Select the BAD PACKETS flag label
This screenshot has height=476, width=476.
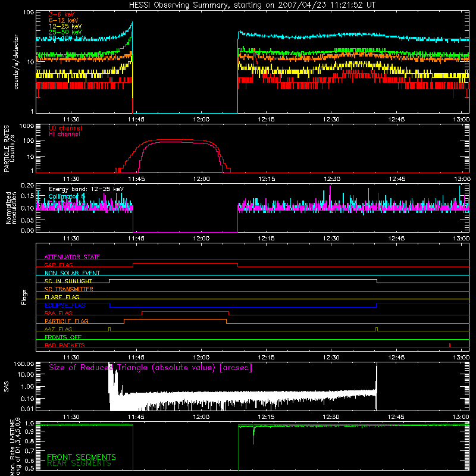click(x=65, y=345)
